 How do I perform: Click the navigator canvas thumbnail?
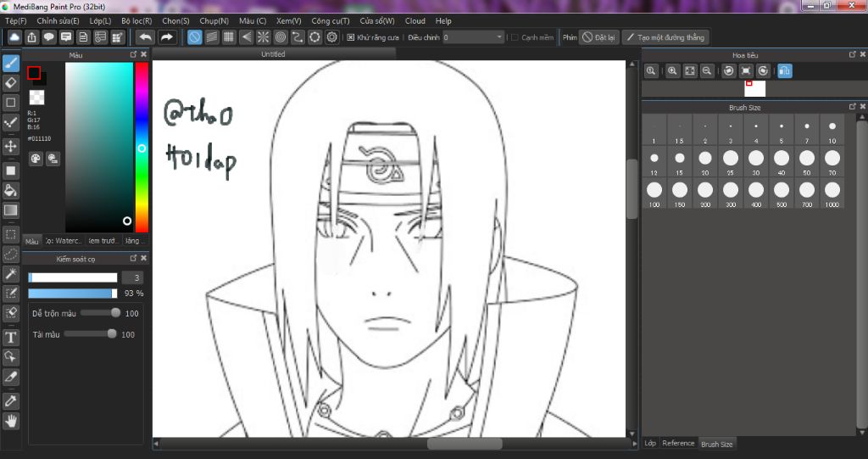pos(755,89)
